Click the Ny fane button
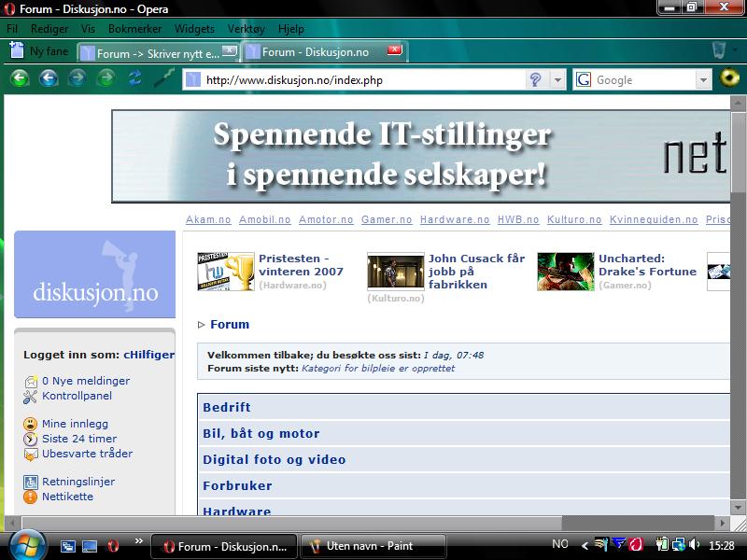Screen dimensions: 747x560 pyautogui.click(x=39, y=50)
